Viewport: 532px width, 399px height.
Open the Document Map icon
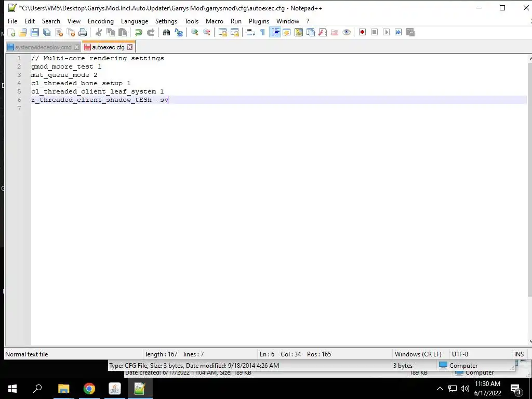(299, 32)
